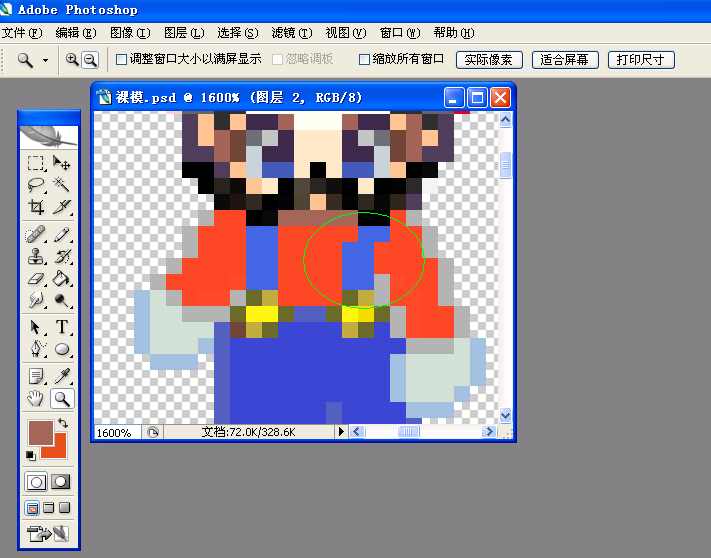Switch to Full Screen mode
This screenshot has height=558, width=711.
coord(65,508)
